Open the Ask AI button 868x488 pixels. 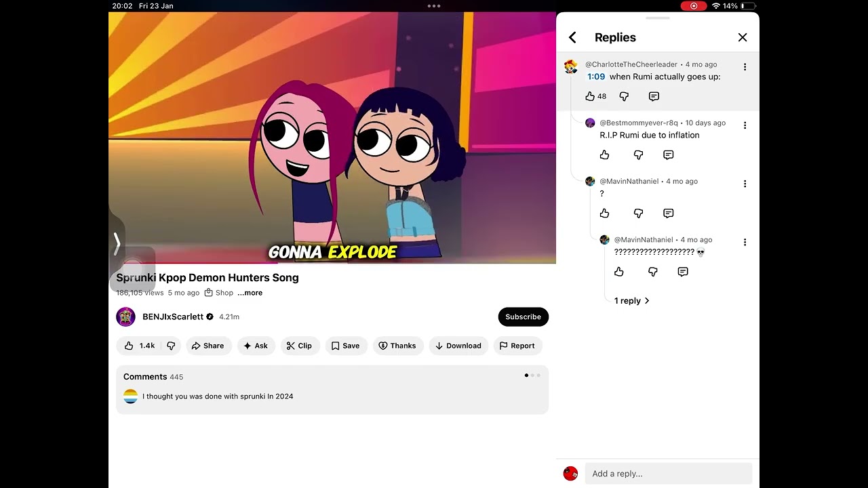pyautogui.click(x=256, y=346)
